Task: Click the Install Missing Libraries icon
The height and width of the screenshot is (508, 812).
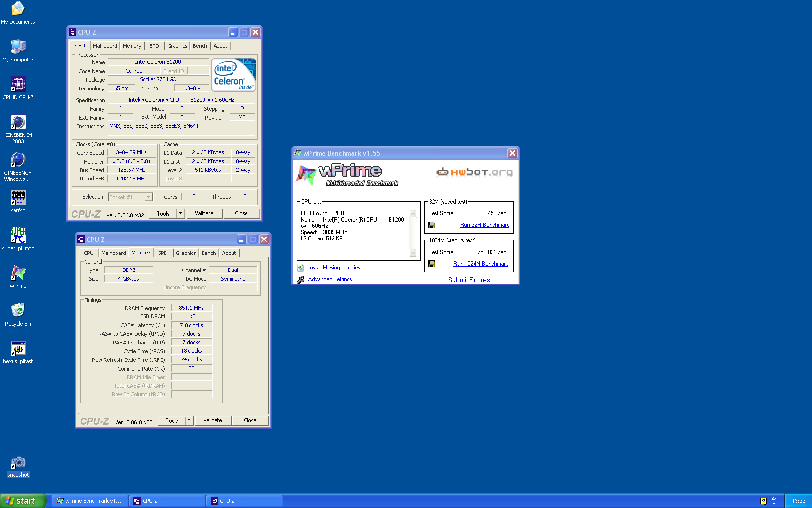Action: (301, 268)
